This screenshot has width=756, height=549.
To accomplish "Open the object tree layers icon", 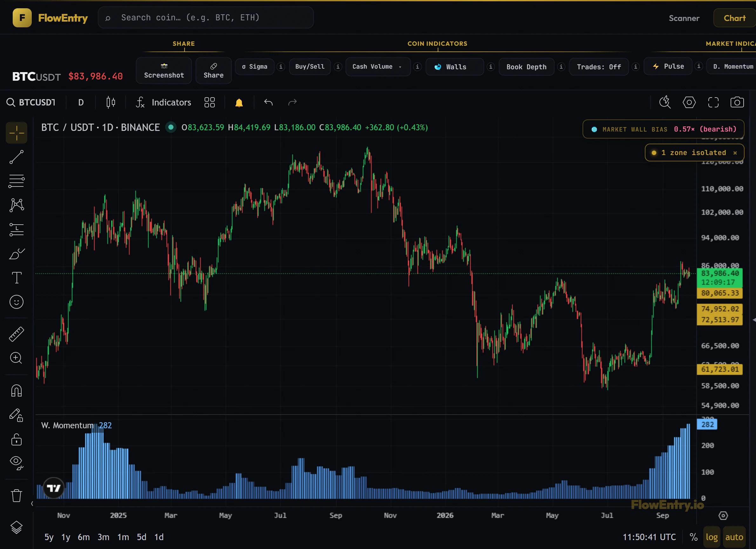I will (16, 527).
